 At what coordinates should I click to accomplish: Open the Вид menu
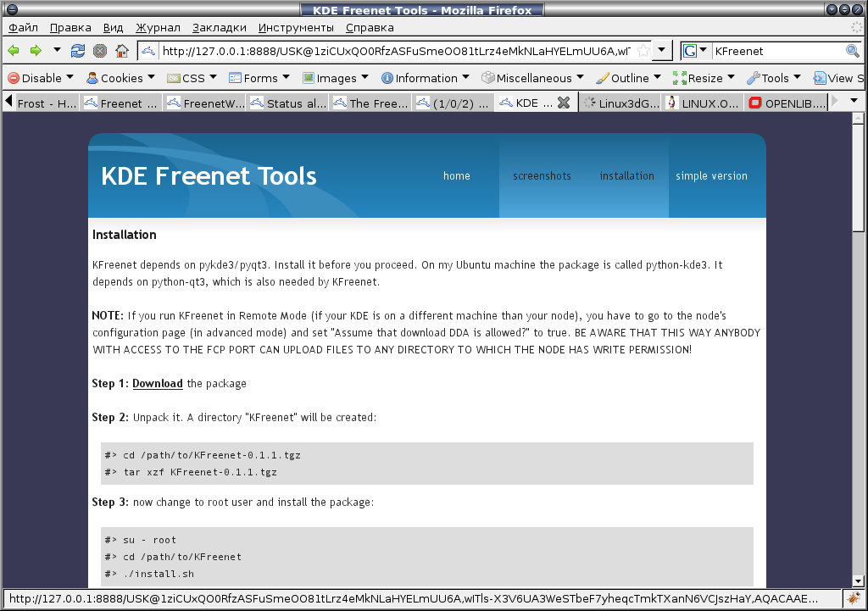click(113, 28)
